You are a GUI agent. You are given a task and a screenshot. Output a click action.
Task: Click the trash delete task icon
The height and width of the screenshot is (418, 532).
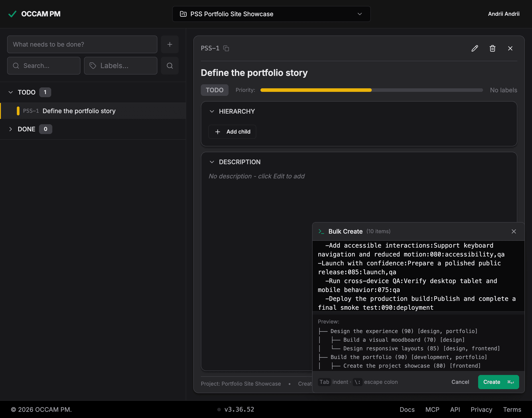492,48
